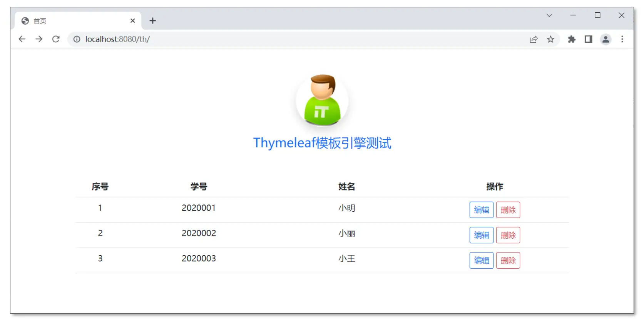Open the Extensions puzzle icon
Image resolution: width=644 pixels, height=321 pixels.
(572, 39)
